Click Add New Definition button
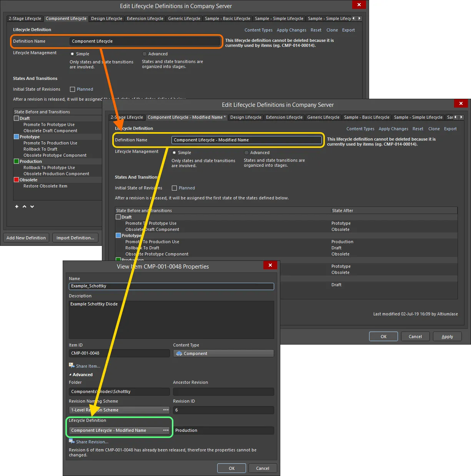The height and width of the screenshot is (476, 471). pos(26,238)
